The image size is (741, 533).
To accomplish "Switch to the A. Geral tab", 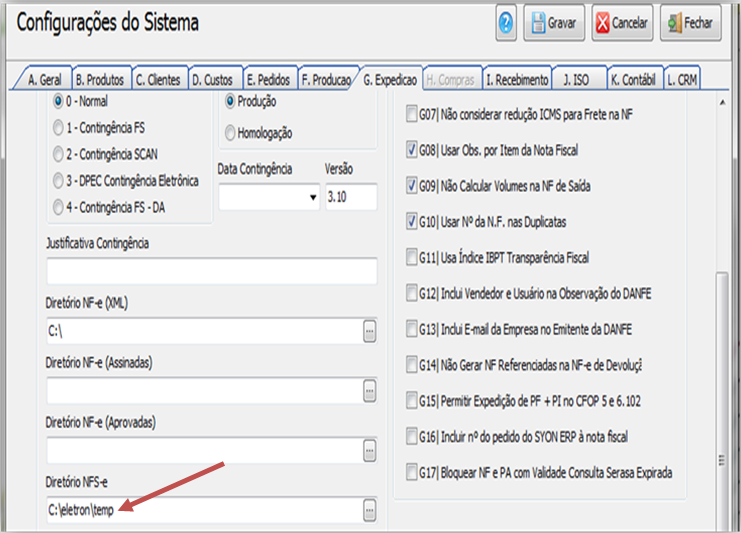I will (46, 79).
